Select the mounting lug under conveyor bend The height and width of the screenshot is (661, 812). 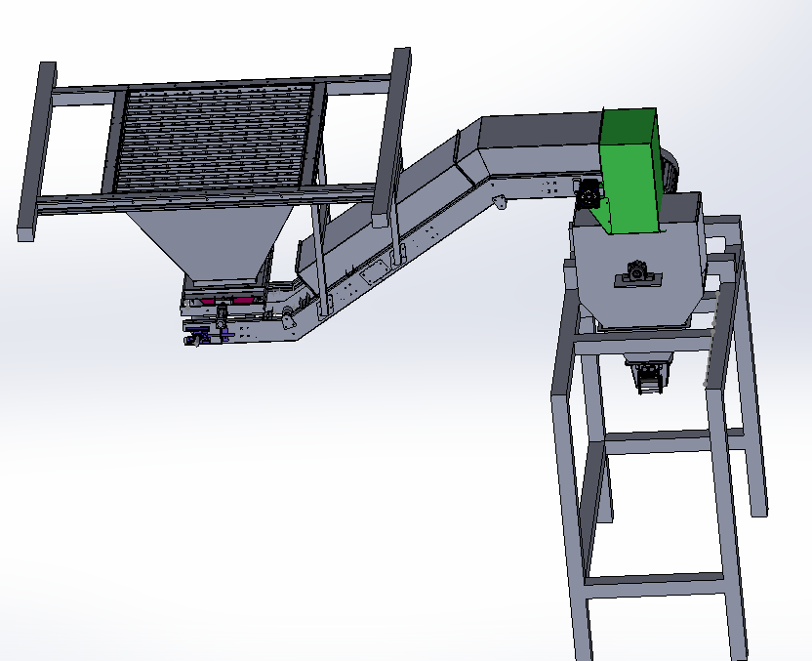pos(500,201)
